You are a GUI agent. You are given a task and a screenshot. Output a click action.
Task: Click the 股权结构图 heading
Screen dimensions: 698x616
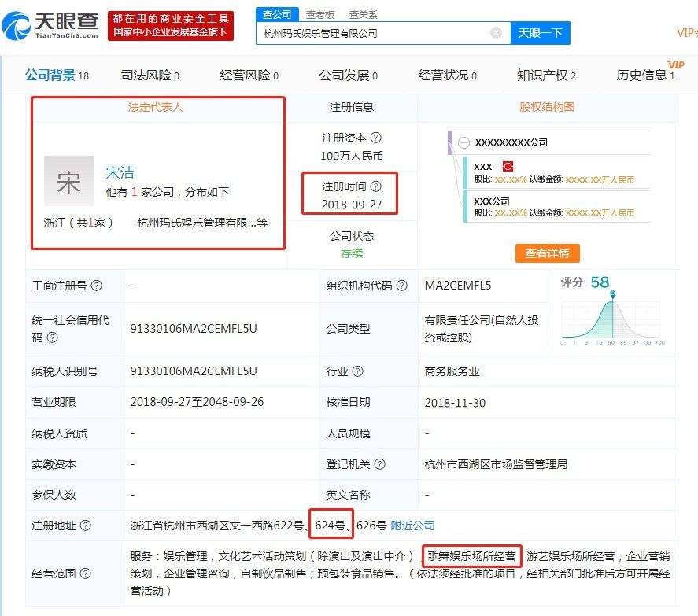[x=547, y=107]
